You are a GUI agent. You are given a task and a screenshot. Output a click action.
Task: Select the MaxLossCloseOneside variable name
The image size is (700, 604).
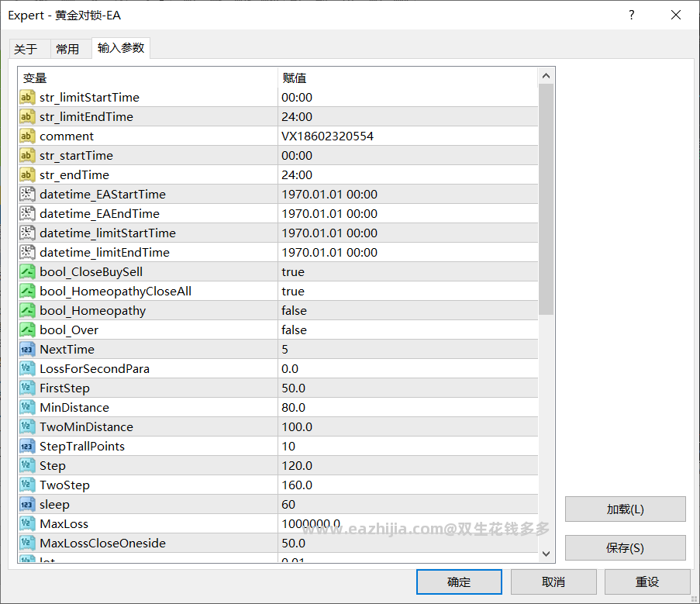(102, 544)
